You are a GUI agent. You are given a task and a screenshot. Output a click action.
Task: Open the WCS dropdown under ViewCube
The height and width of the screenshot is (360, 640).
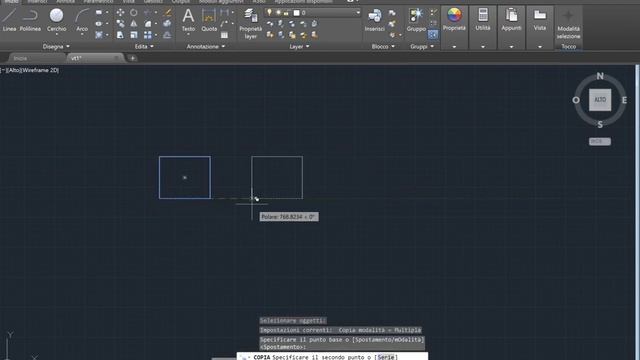(600, 141)
